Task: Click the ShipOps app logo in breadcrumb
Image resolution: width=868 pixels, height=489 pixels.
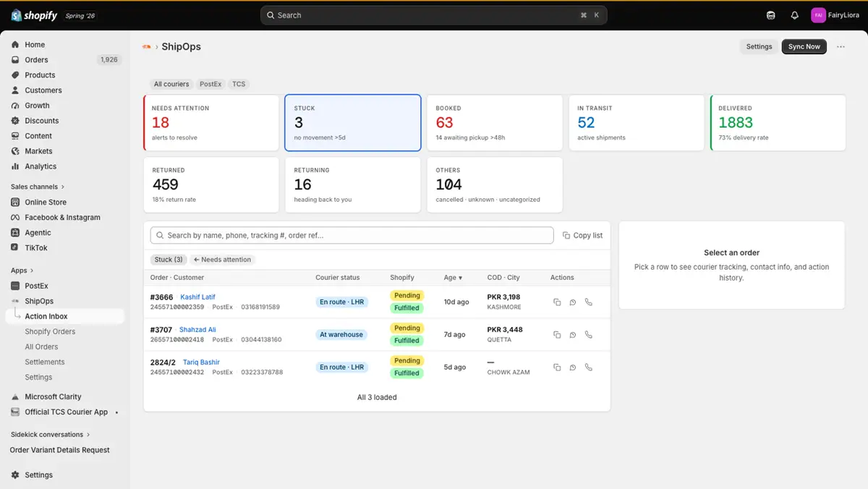Action: click(147, 46)
